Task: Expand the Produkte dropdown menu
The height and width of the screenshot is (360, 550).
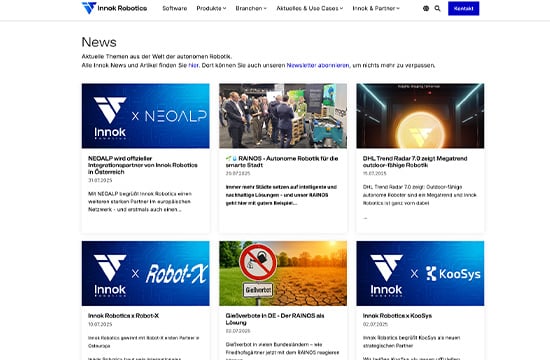Action: coord(211,8)
